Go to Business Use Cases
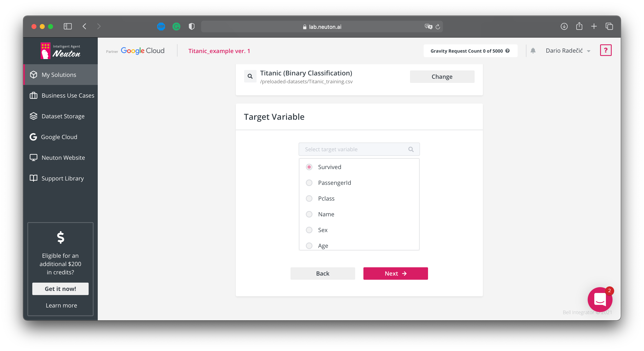The height and width of the screenshot is (351, 644). click(x=68, y=96)
